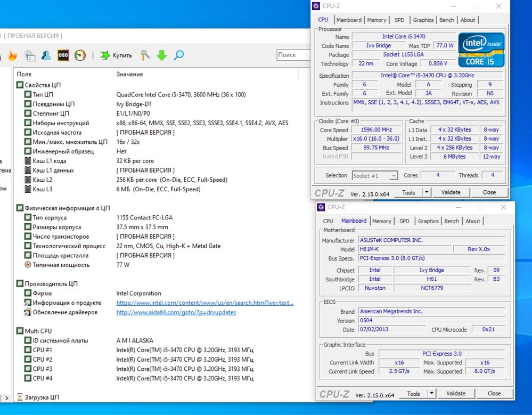This screenshot has width=532, height=415.
Task: Click the green square icon beside Multi CPU
Action: (20, 331)
